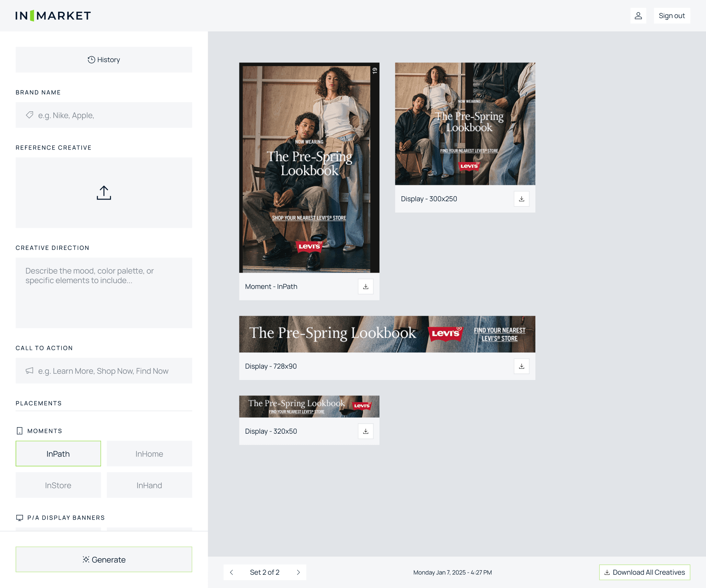Download the Display 320x50 banner
This screenshot has height=588, width=706.
tap(366, 431)
